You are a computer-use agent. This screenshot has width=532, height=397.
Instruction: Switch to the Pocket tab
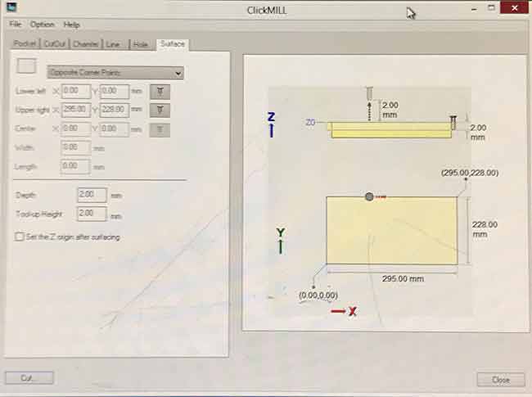(x=25, y=43)
